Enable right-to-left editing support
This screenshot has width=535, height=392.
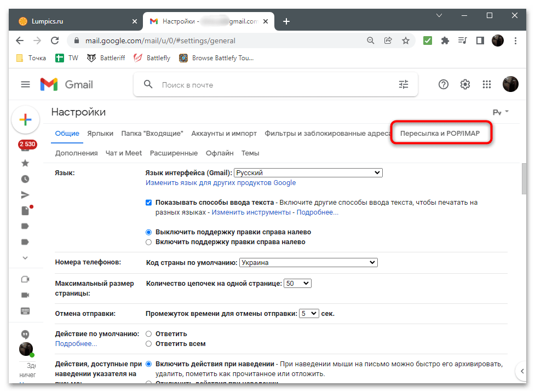click(x=148, y=241)
